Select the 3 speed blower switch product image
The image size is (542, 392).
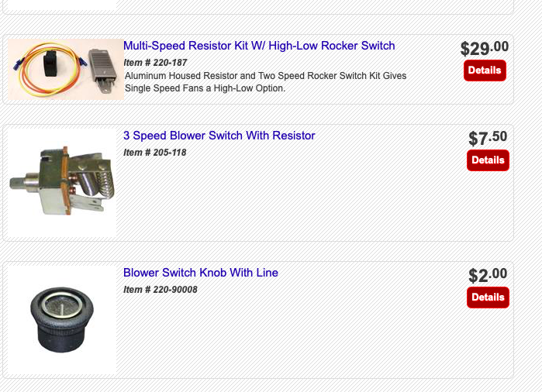click(x=62, y=183)
